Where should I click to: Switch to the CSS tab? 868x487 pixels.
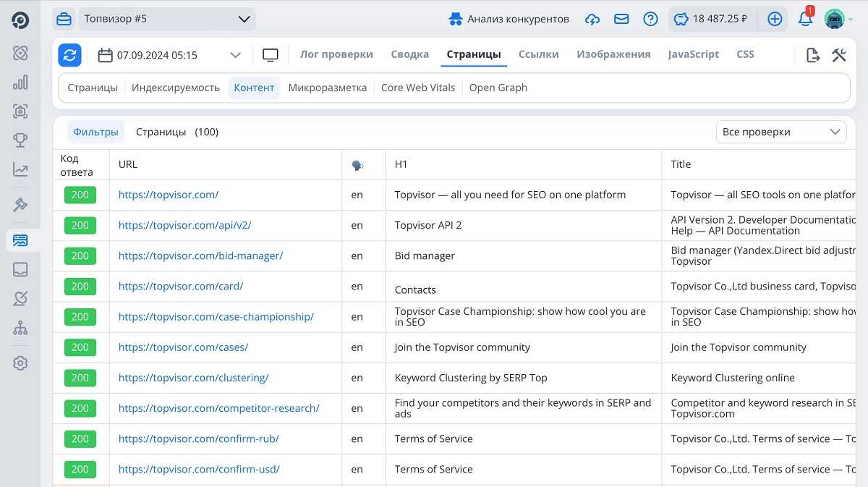(745, 54)
